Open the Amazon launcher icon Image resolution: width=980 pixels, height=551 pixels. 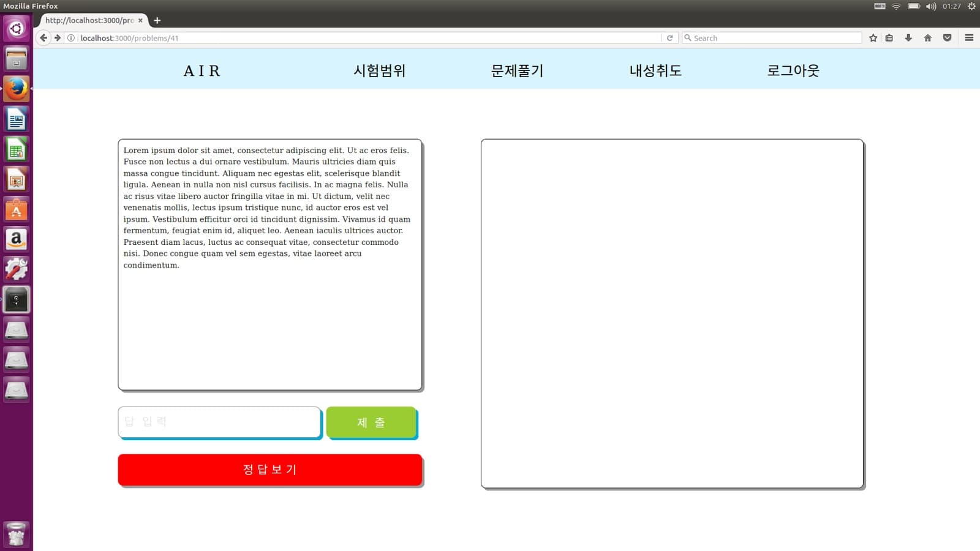(17, 239)
